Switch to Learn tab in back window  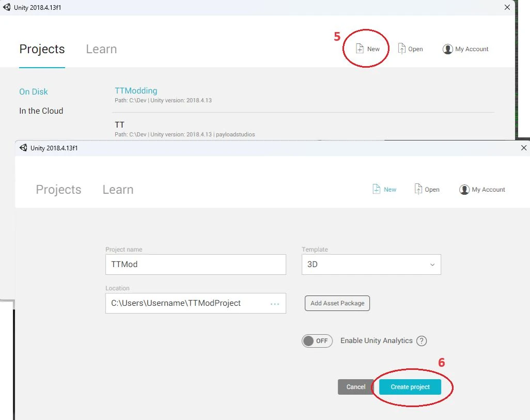pos(101,49)
